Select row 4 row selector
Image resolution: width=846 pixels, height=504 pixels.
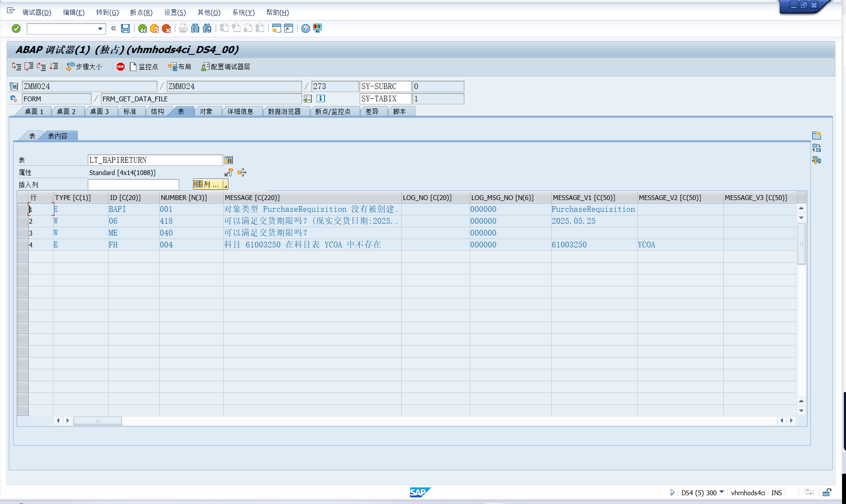click(x=23, y=245)
